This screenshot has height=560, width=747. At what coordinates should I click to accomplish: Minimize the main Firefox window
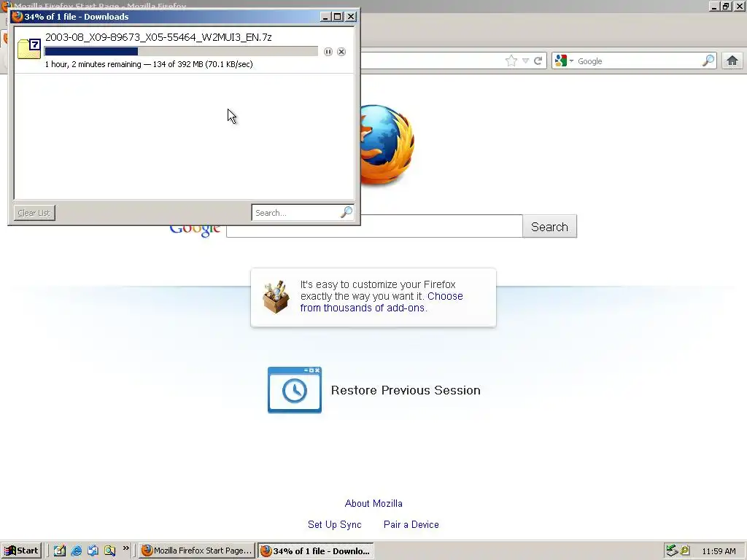(714, 6)
